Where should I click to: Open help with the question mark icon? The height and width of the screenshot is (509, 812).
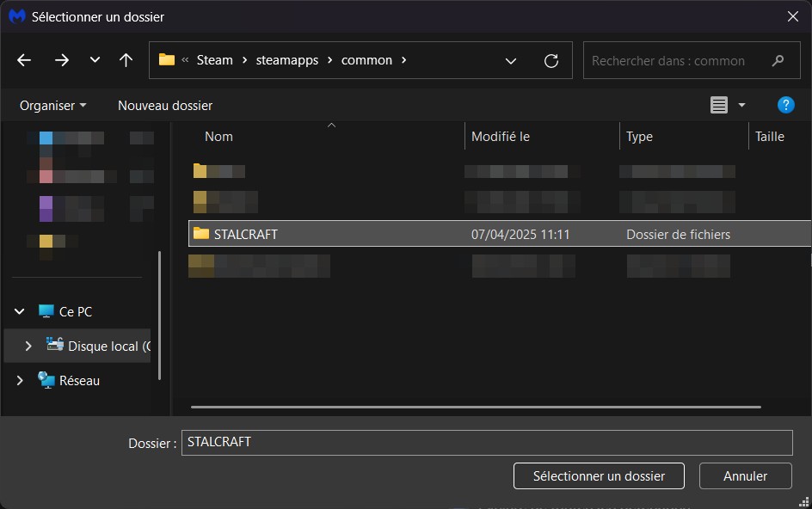pyautogui.click(x=785, y=105)
